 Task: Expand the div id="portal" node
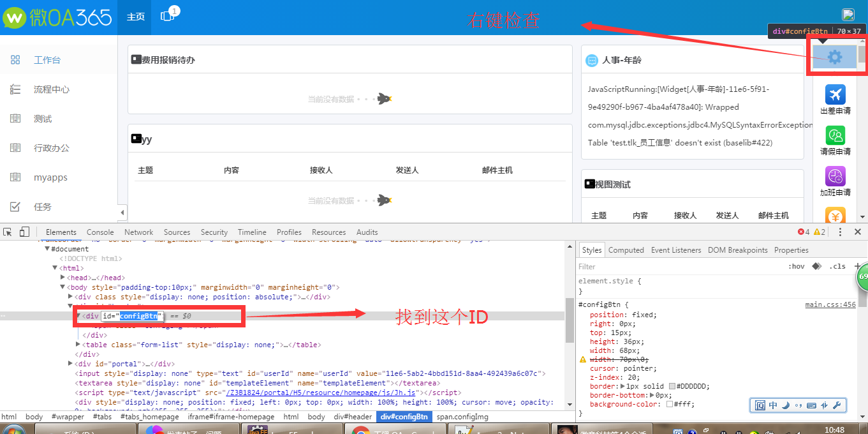coord(70,364)
